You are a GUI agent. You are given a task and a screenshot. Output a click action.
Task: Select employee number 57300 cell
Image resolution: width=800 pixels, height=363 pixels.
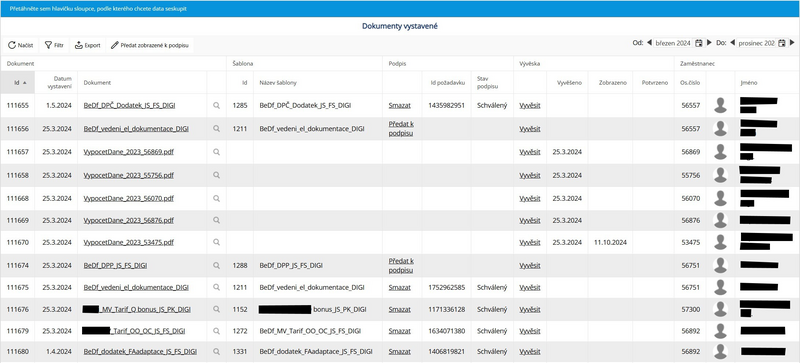pos(690,309)
